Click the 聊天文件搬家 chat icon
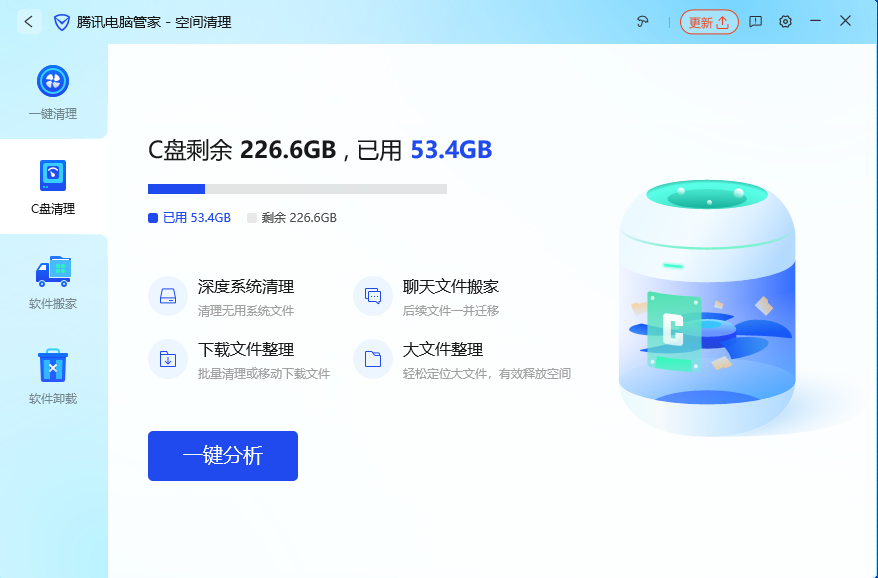Viewport: 878px width, 578px height. pos(373,296)
